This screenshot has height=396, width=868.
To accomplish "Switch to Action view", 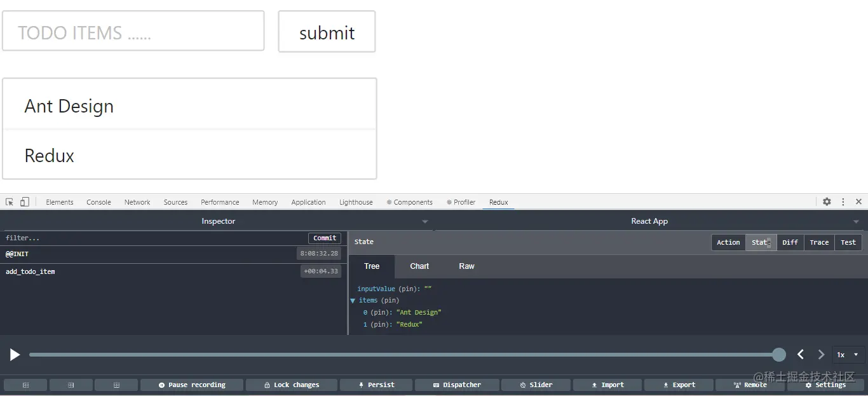I will coord(728,242).
